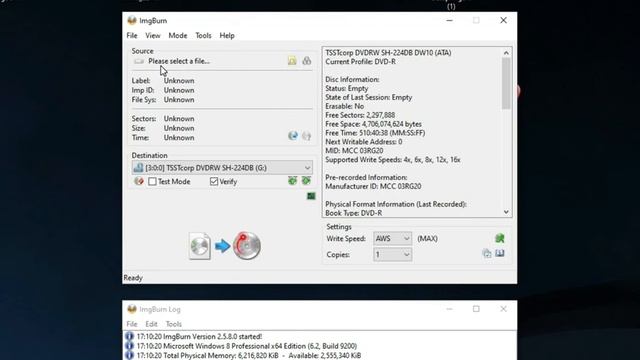Screen dimensions: 640x360
Task: Open the Mode menu
Action: 178,36
